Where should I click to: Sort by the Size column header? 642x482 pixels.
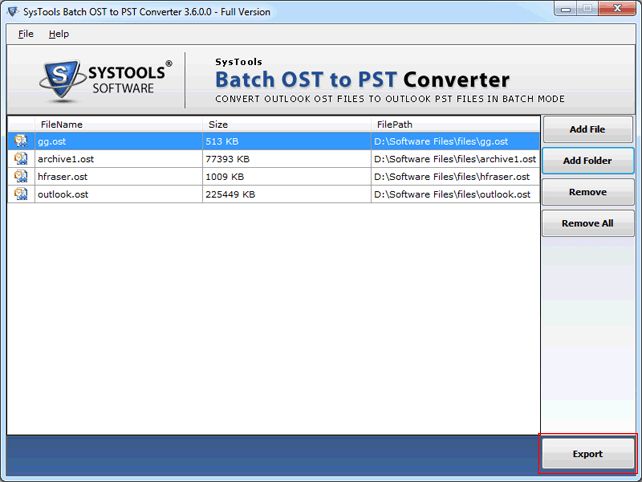click(x=287, y=124)
